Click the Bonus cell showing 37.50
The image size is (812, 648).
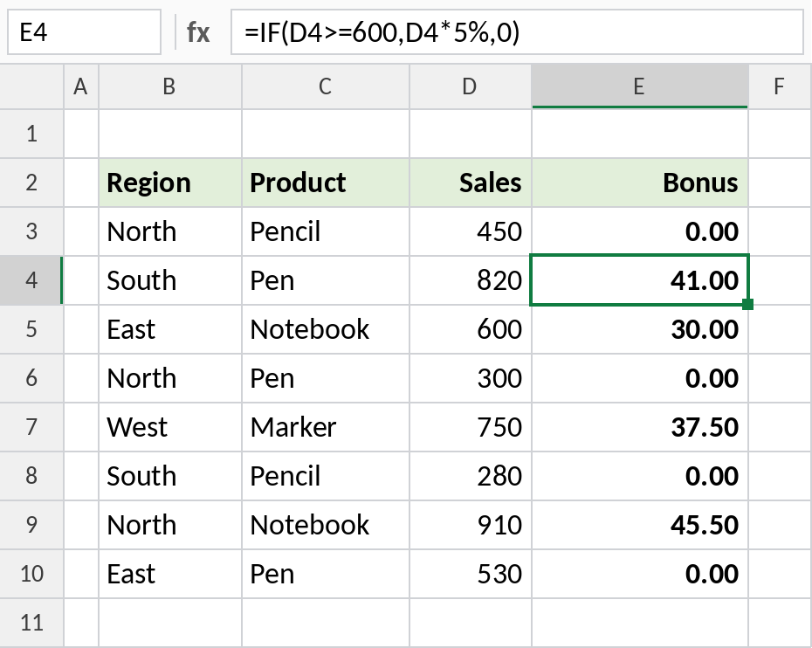[640, 427]
